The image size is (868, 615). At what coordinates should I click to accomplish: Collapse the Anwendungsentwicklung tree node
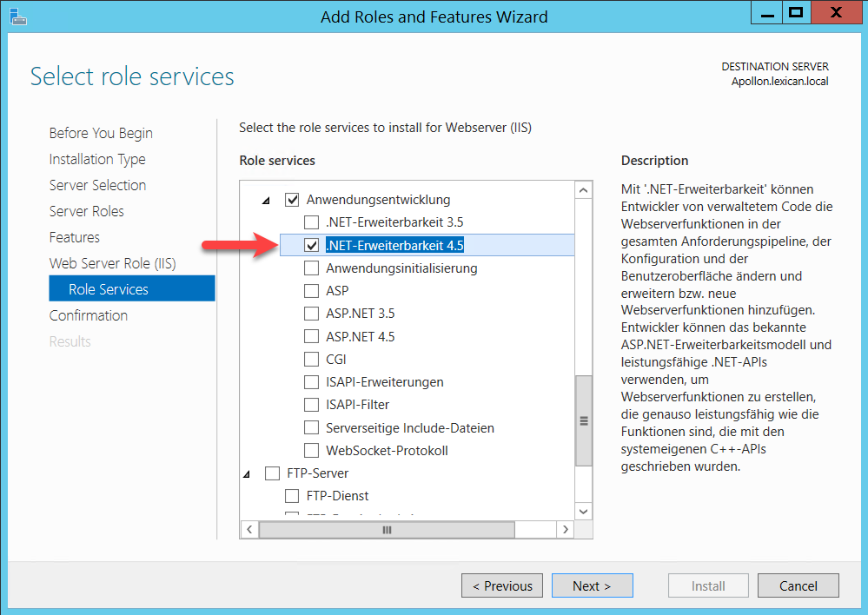[267, 201]
